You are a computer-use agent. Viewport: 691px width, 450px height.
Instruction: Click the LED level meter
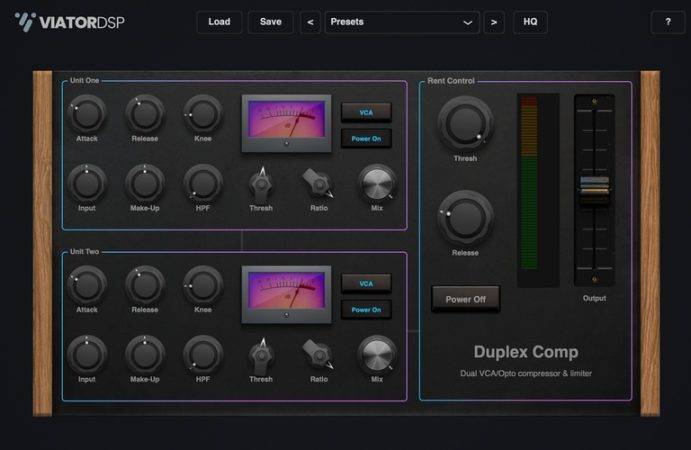click(x=538, y=190)
